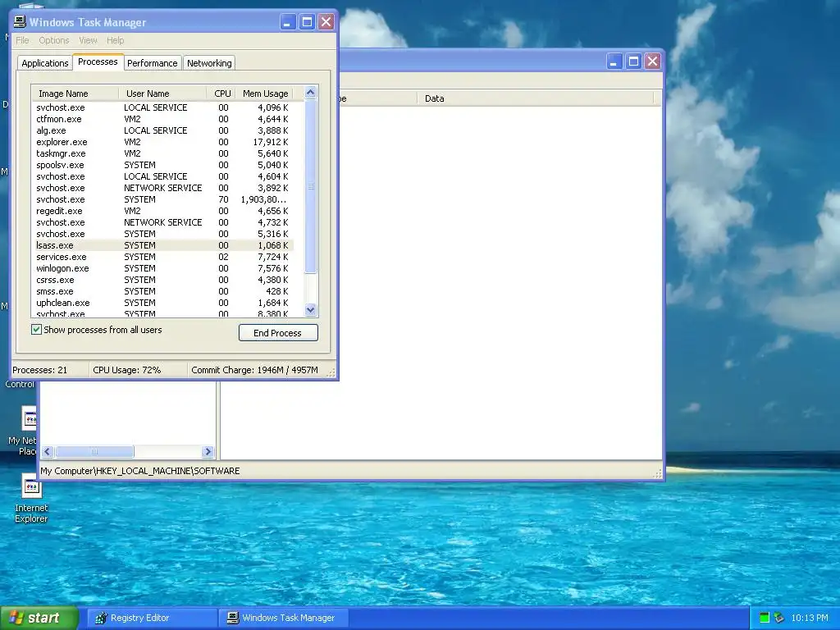Screen dimensions: 840x630
Task: Select the winlogon.exe process row
Action: pyautogui.click(x=162, y=268)
